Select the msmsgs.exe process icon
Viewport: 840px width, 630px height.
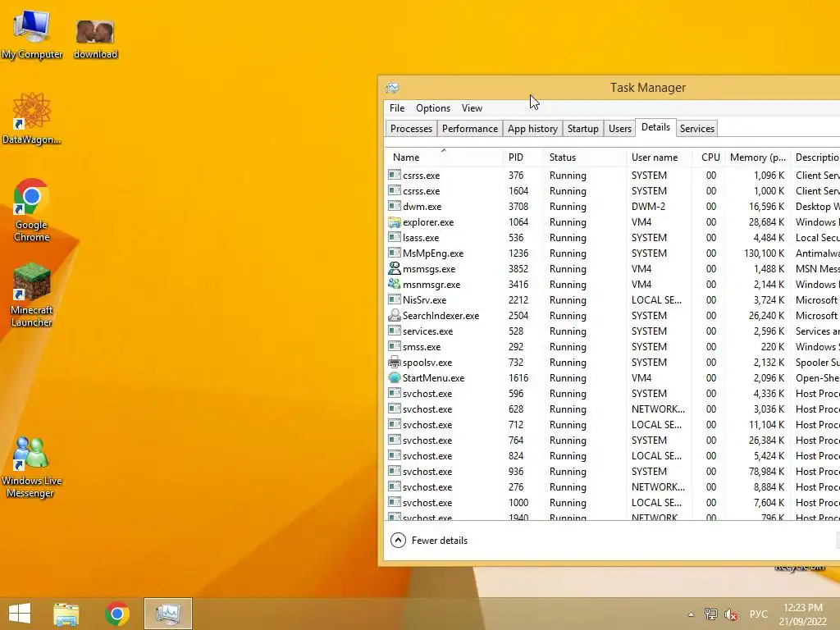click(x=395, y=268)
